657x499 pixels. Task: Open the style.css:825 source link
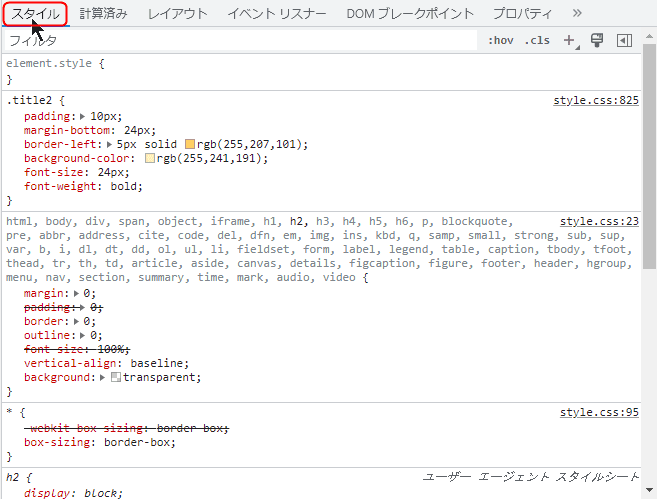pyautogui.click(x=596, y=101)
